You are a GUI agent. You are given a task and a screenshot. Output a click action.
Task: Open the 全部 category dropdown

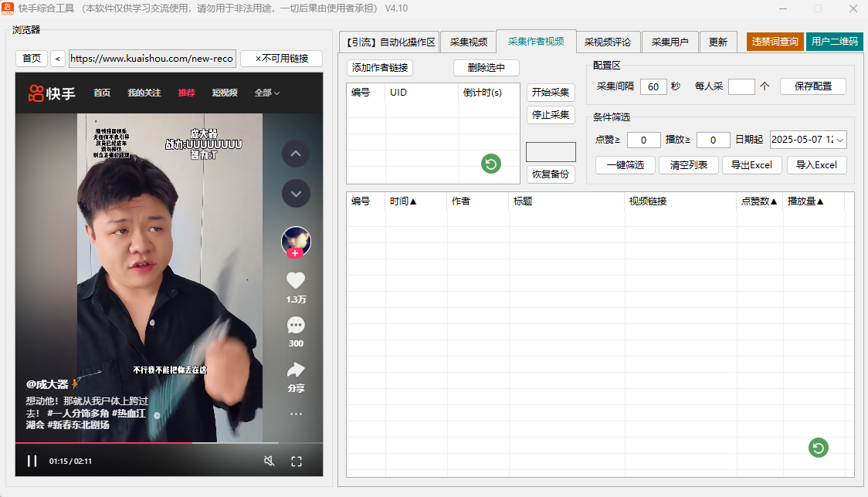click(267, 93)
